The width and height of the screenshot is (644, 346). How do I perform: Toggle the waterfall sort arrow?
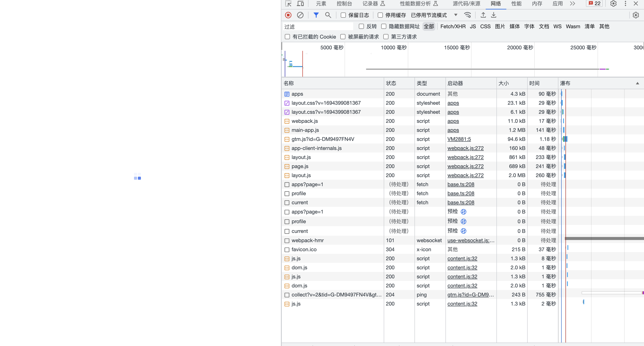pyautogui.click(x=638, y=83)
